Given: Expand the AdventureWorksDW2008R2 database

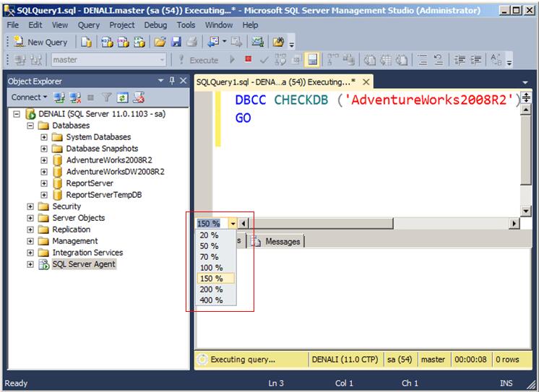Looking at the screenshot, I should [x=43, y=172].
